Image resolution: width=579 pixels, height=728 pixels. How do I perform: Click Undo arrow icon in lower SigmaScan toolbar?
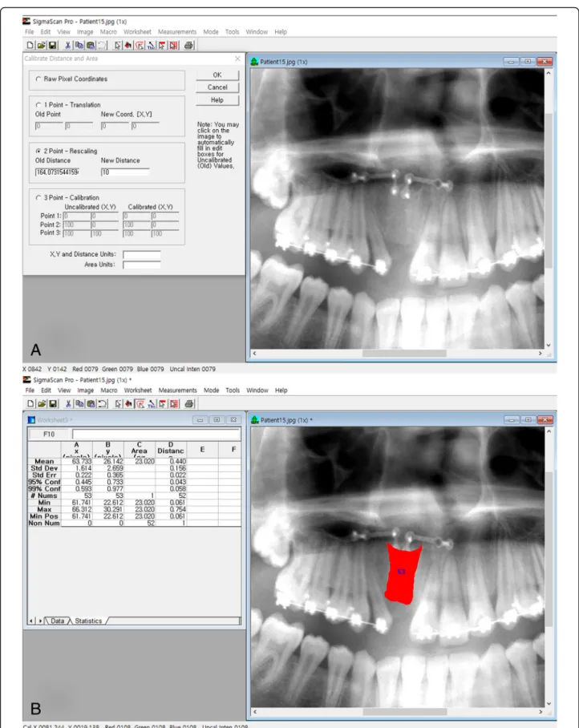click(102, 403)
